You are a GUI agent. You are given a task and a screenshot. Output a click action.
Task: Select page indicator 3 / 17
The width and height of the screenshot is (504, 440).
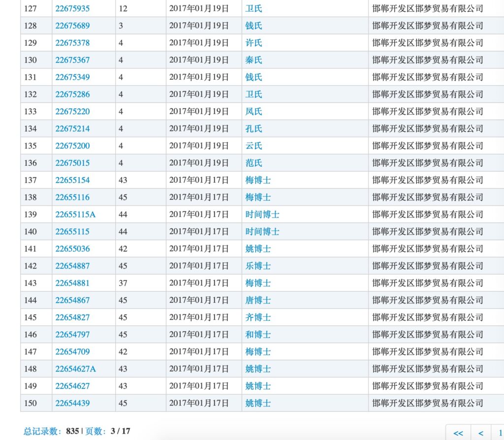121,431
